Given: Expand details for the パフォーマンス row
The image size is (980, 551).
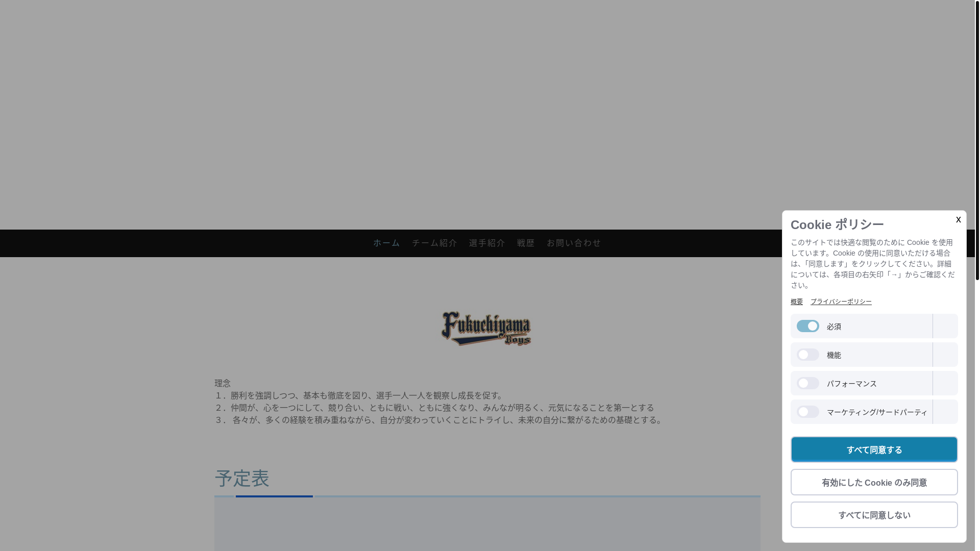Looking at the screenshot, I should [x=945, y=383].
